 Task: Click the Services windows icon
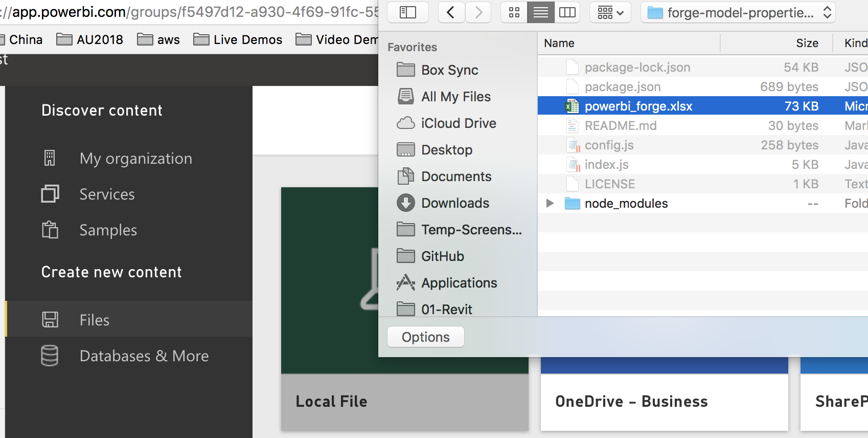click(50, 194)
